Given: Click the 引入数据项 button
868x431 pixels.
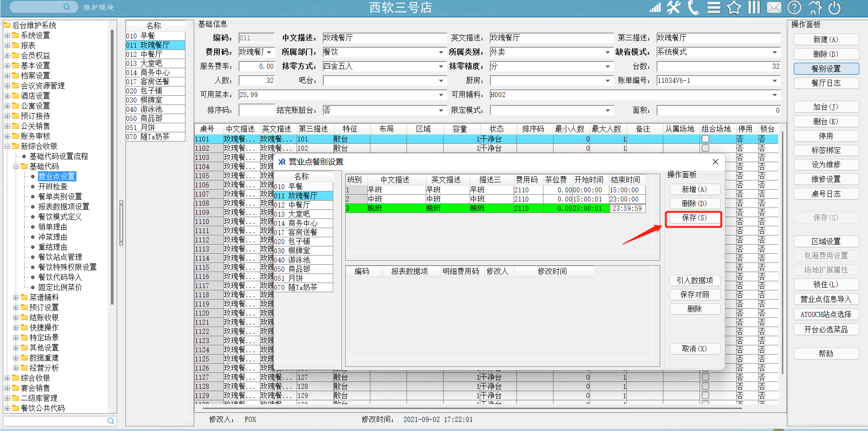Looking at the screenshot, I should (694, 280).
